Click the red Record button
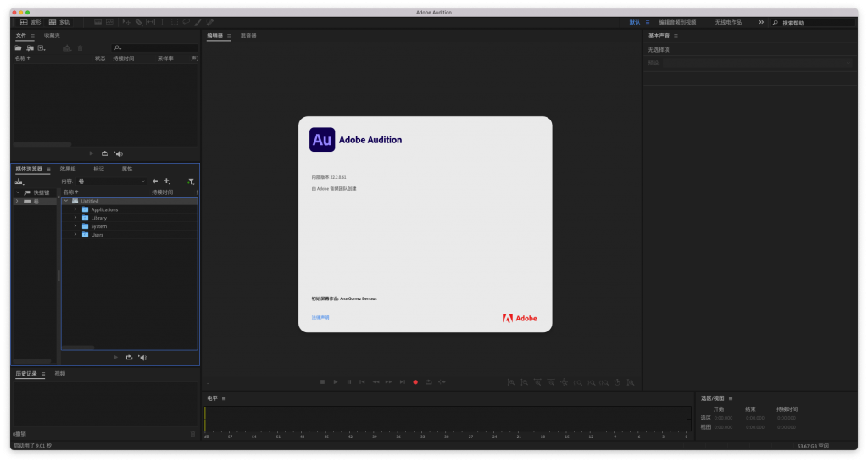Viewport: 868px width, 462px height. [x=415, y=381]
